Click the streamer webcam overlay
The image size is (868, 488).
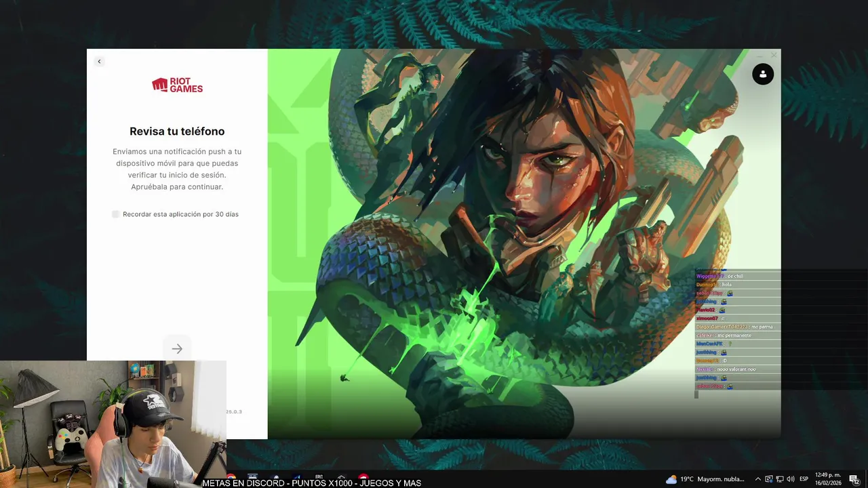(113, 424)
